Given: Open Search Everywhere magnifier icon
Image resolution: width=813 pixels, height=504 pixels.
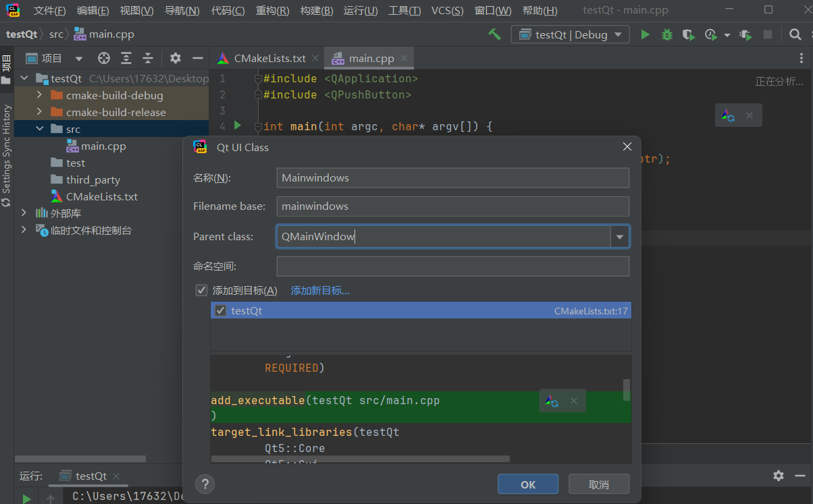Looking at the screenshot, I should pyautogui.click(x=795, y=34).
